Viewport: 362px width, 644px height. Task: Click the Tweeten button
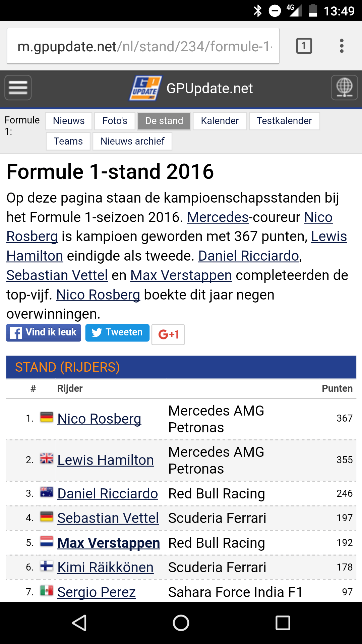click(117, 333)
